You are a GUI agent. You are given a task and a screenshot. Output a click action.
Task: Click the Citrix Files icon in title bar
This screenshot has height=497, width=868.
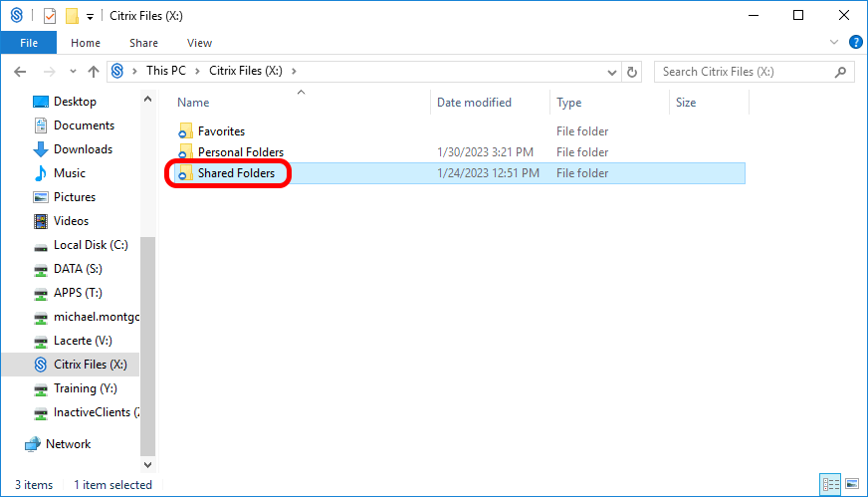click(x=17, y=15)
